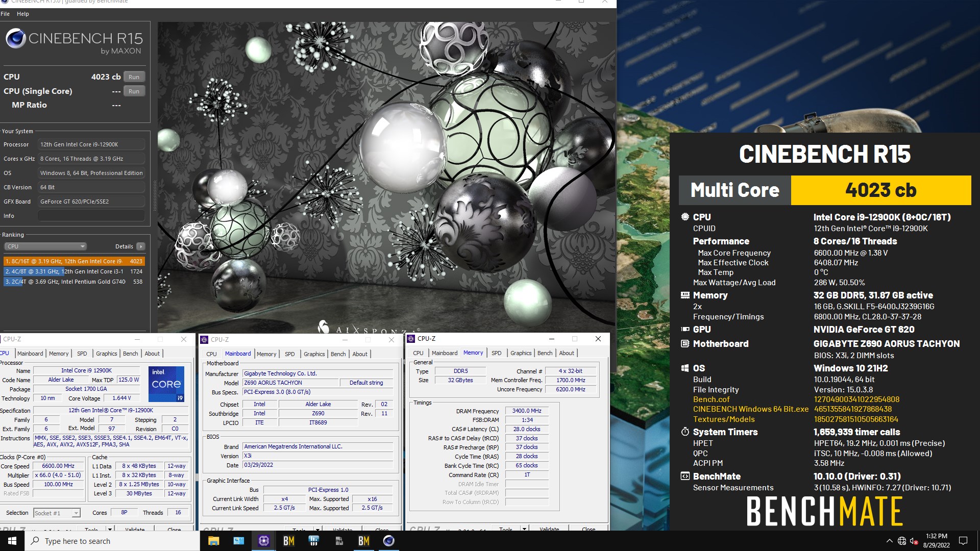Run the CPU Single Core benchmark
This screenshot has width=980, height=551.
click(134, 91)
